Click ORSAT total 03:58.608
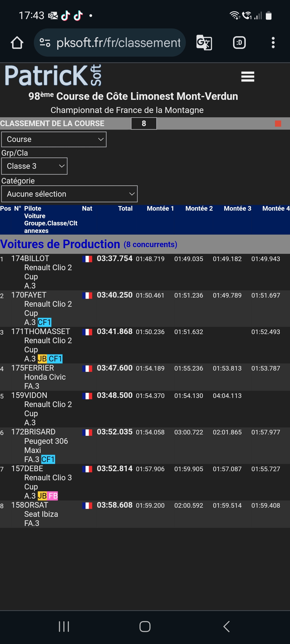 (115, 505)
